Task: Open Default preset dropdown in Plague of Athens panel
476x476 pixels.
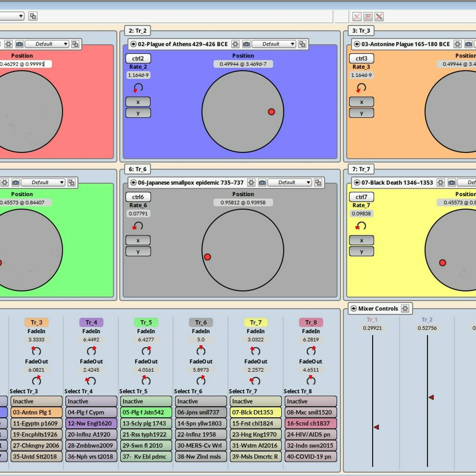Action: (274, 44)
